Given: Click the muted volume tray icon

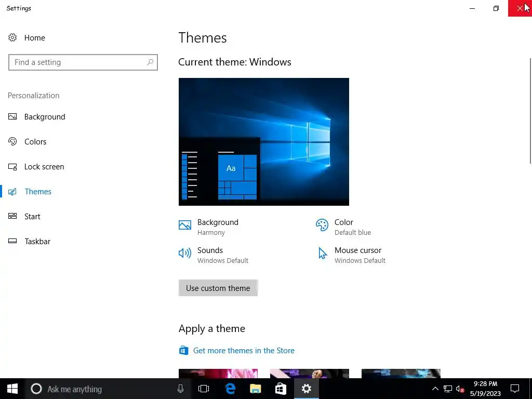Looking at the screenshot, I should click(460, 389).
